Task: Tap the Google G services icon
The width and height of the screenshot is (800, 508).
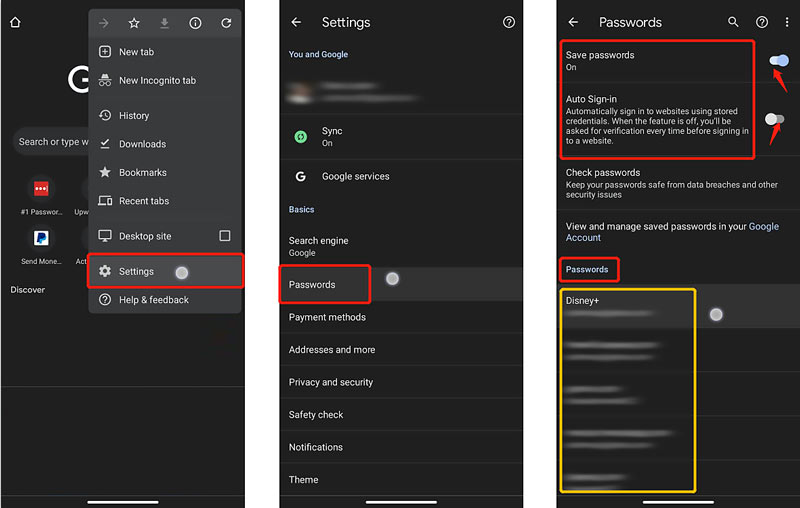Action: (x=301, y=176)
